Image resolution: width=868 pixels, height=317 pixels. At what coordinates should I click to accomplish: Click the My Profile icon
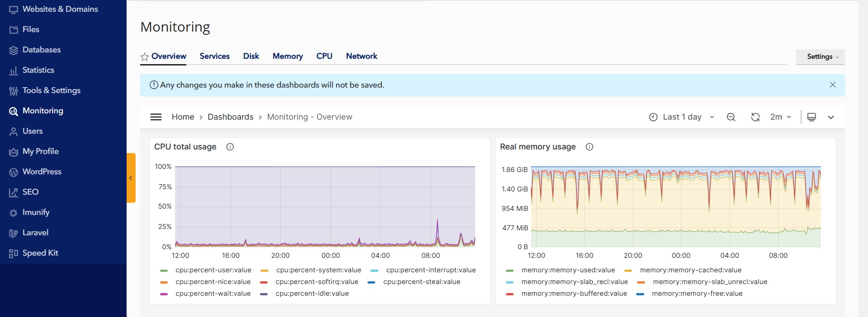click(14, 152)
